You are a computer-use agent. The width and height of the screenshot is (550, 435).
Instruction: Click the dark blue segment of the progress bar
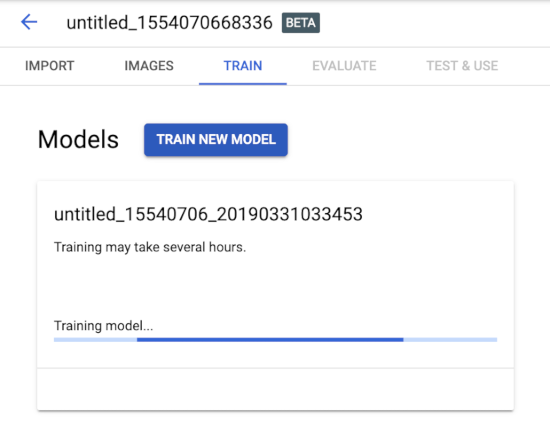pos(270,340)
